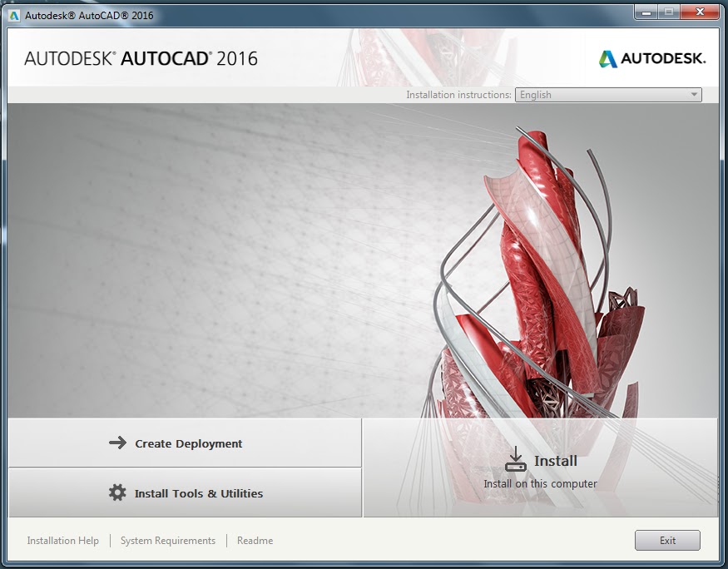Viewport: 728px width, 569px height.
Task: Open Install Tools & Utilities
Action: point(185,492)
